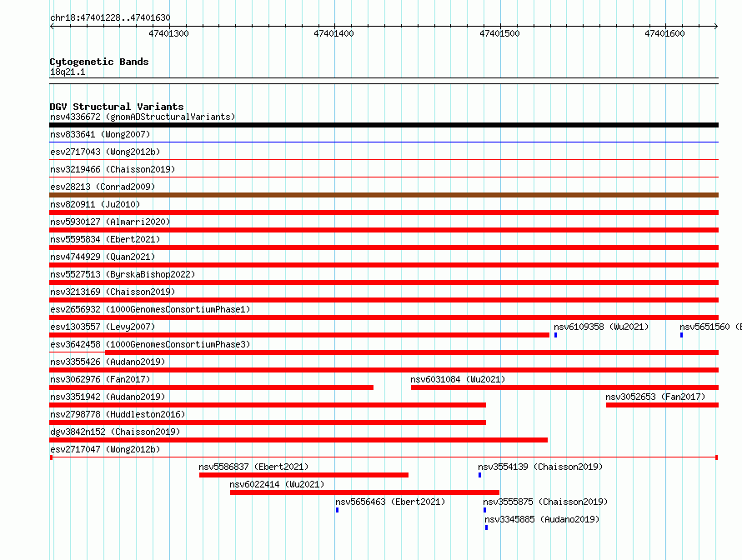Open variant nsv820911 (Ju2010)

pos(95,204)
